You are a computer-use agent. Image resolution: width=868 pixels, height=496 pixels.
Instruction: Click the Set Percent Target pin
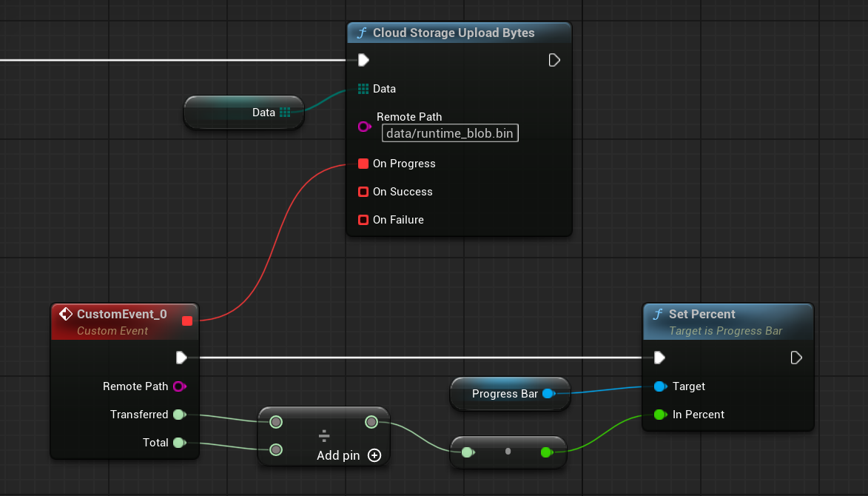click(659, 386)
